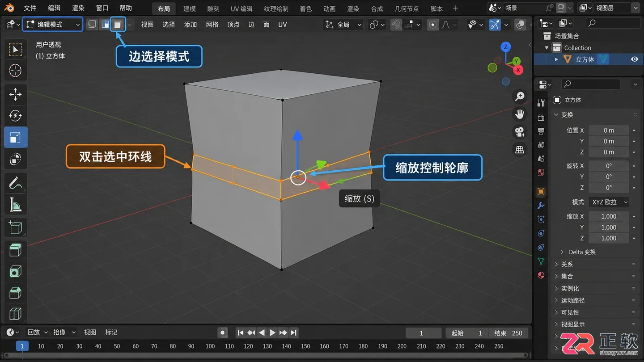
Task: Click the play animation button
Action: 272,333
